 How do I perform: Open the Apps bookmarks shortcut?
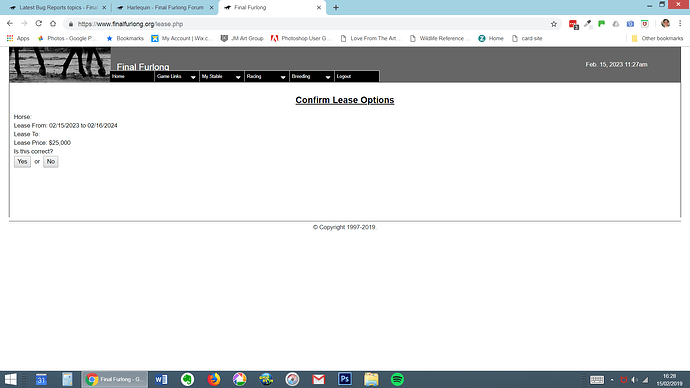click(x=18, y=38)
